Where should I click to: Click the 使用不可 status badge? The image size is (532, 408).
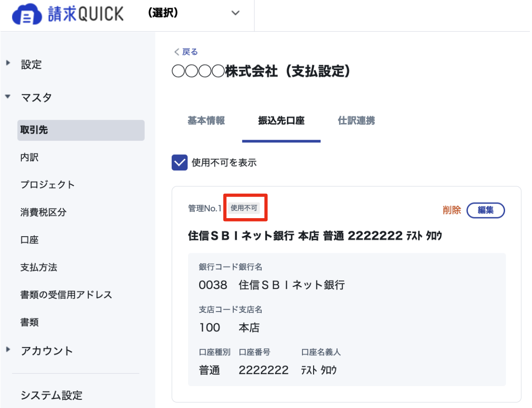[x=244, y=208]
